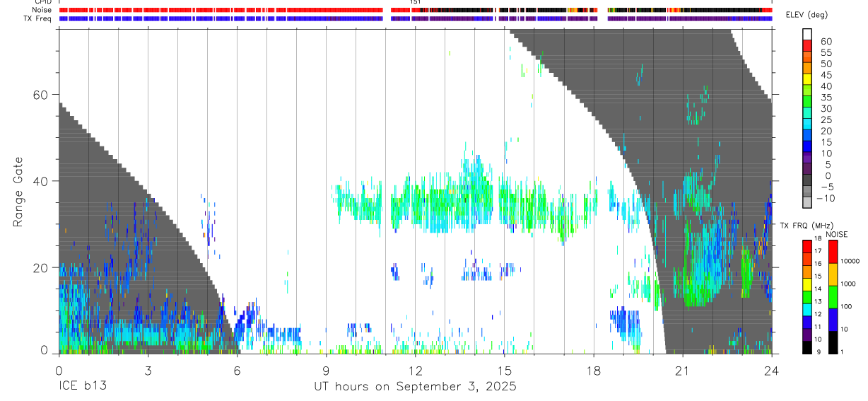The height and width of the screenshot is (401, 868).
Task: Click elevation legend value '45'
Action: pos(825,75)
